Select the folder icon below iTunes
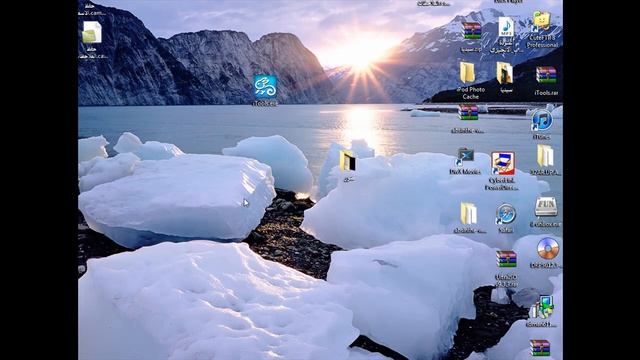The width and height of the screenshot is (640, 360). point(545,156)
